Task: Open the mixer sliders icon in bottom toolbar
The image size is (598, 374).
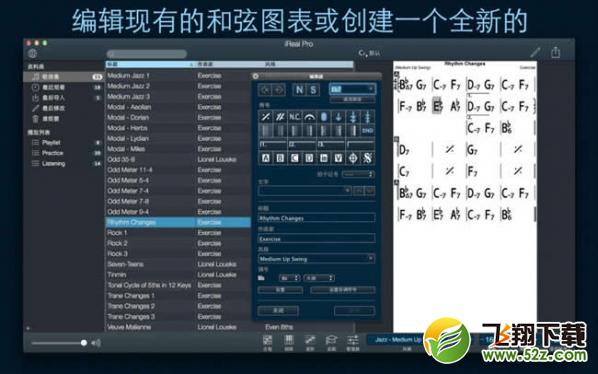Action: point(353,340)
